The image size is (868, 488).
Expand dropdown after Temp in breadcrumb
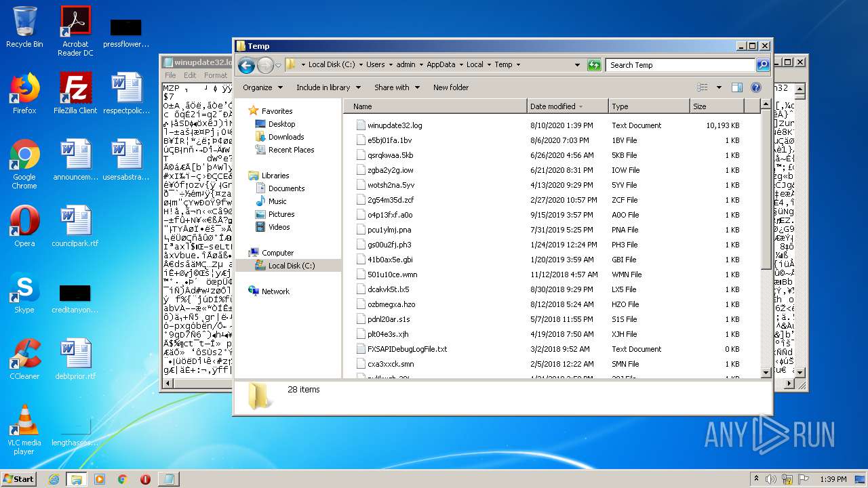519,65
